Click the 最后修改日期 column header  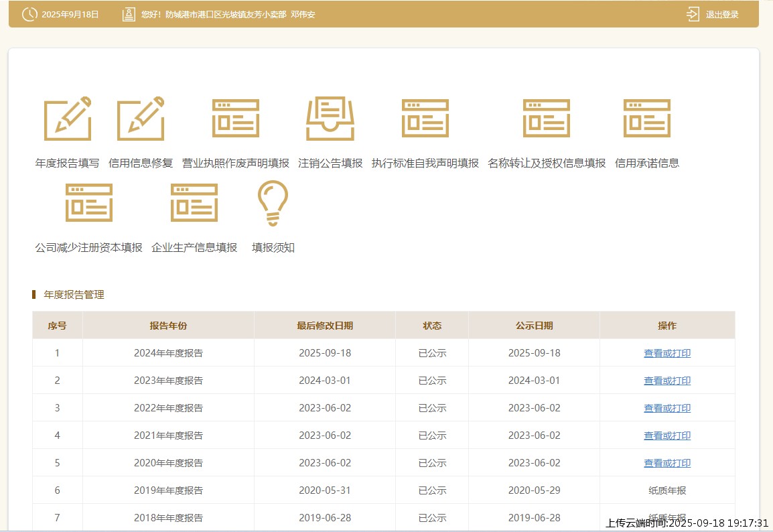click(x=325, y=326)
